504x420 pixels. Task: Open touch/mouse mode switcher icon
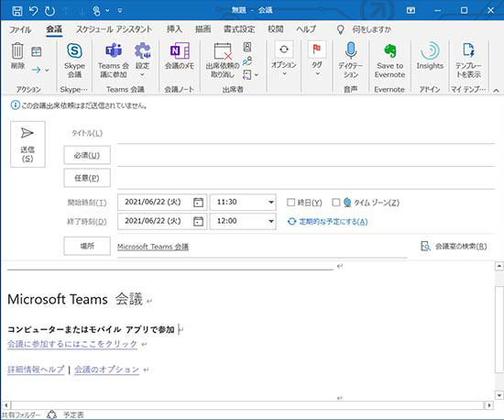coord(96,11)
